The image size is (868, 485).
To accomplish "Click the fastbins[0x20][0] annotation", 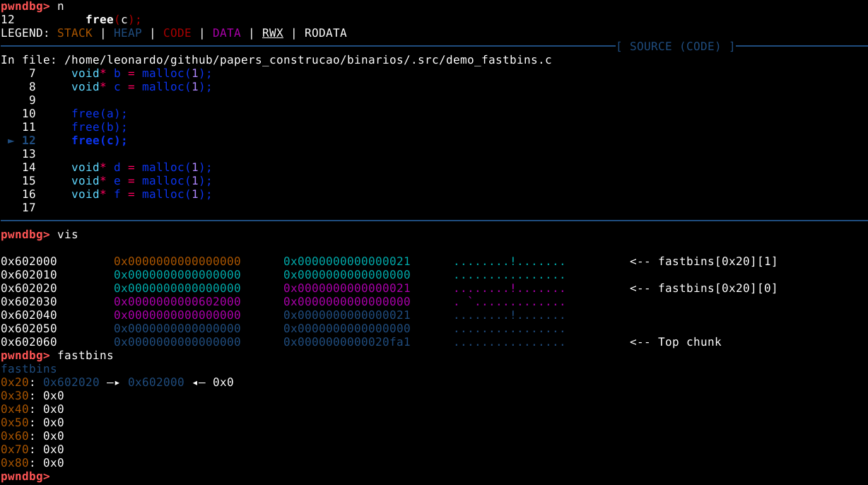I will [717, 288].
